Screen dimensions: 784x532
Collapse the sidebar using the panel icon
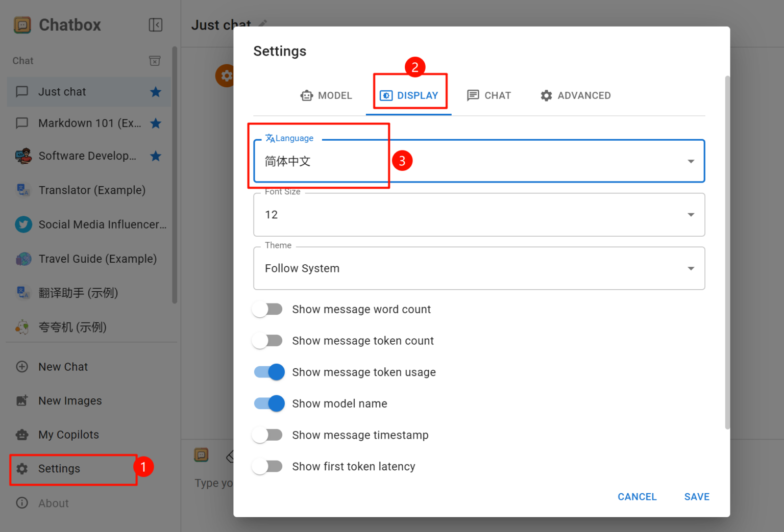click(156, 25)
